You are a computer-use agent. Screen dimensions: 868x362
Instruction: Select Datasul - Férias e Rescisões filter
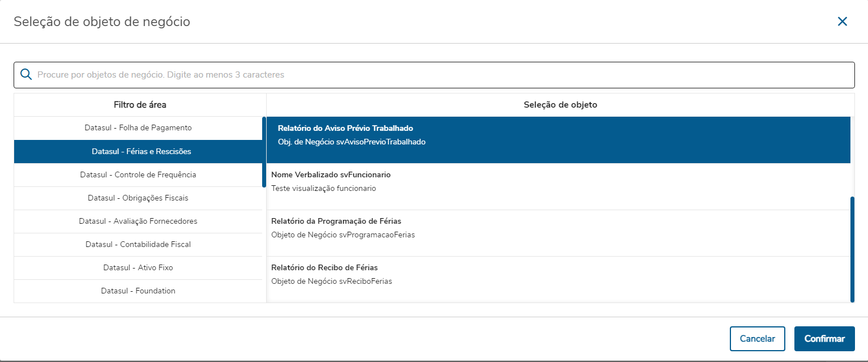[x=141, y=152]
